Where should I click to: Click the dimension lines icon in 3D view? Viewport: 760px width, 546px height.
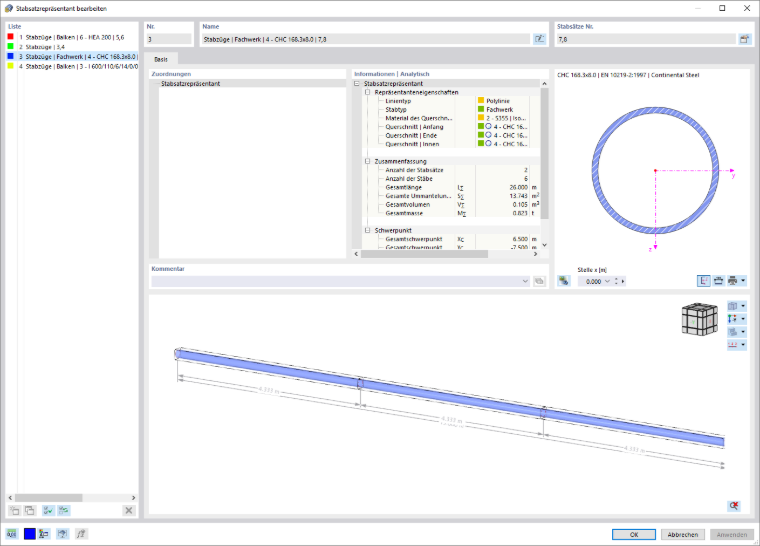pyautogui.click(x=732, y=345)
